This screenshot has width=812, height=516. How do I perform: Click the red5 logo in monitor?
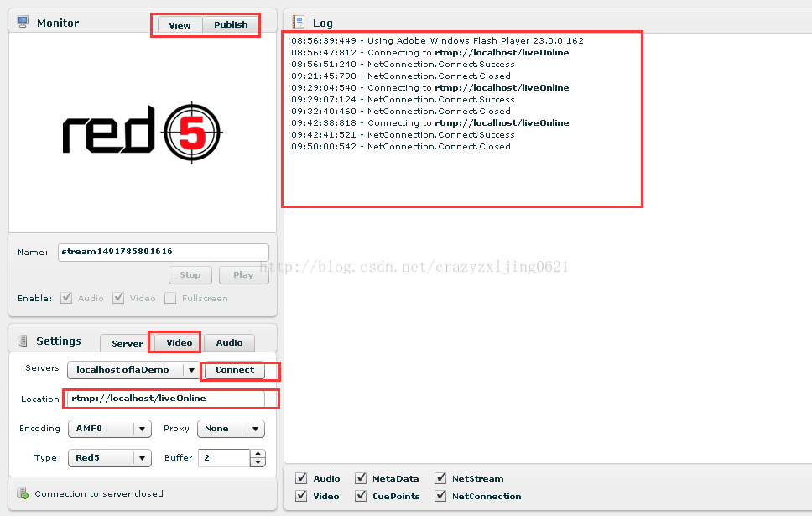[143, 132]
